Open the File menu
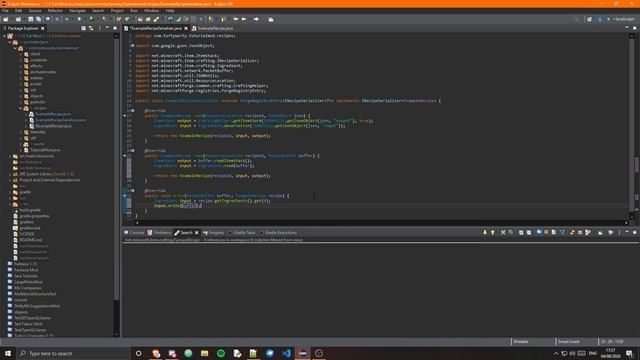Screen dimensions: 640x360 click(x=5, y=11)
